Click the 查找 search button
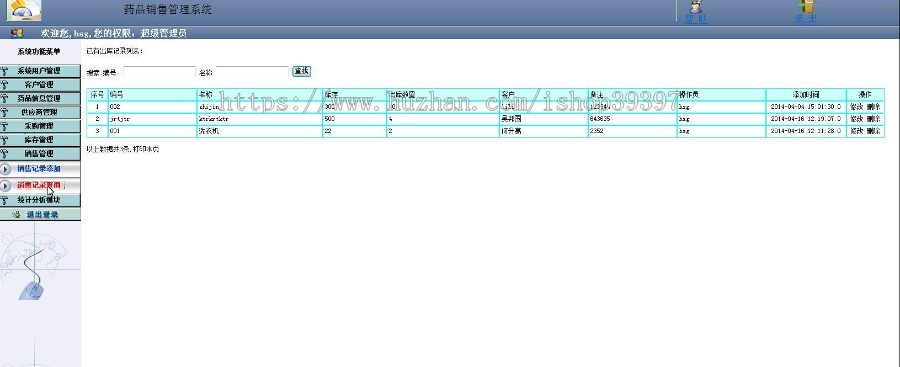Viewport: 900px width, 367px height. click(301, 71)
